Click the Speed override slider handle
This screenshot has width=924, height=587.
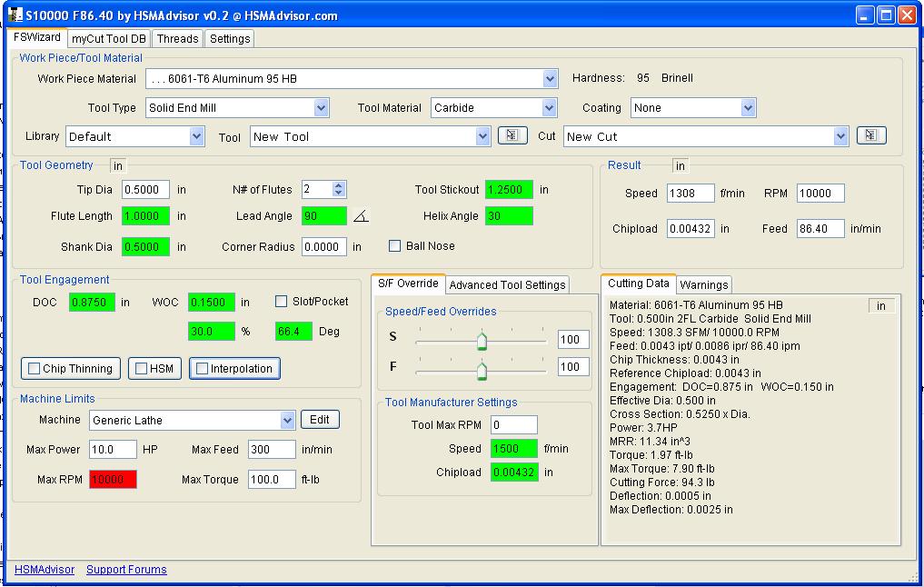482,341
